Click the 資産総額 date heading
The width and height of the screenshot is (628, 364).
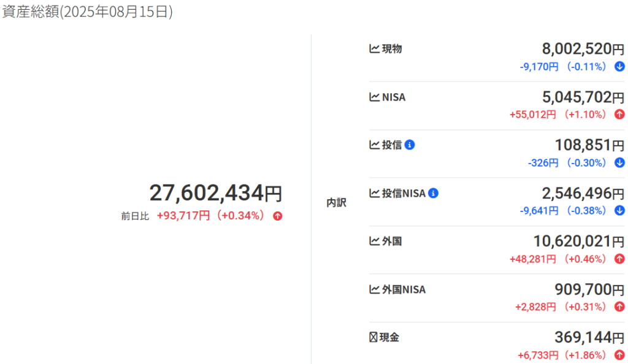pos(87,12)
